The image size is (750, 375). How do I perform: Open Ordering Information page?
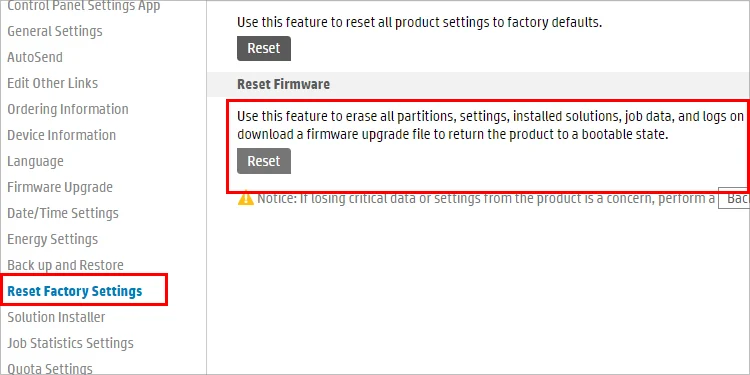coord(68,109)
